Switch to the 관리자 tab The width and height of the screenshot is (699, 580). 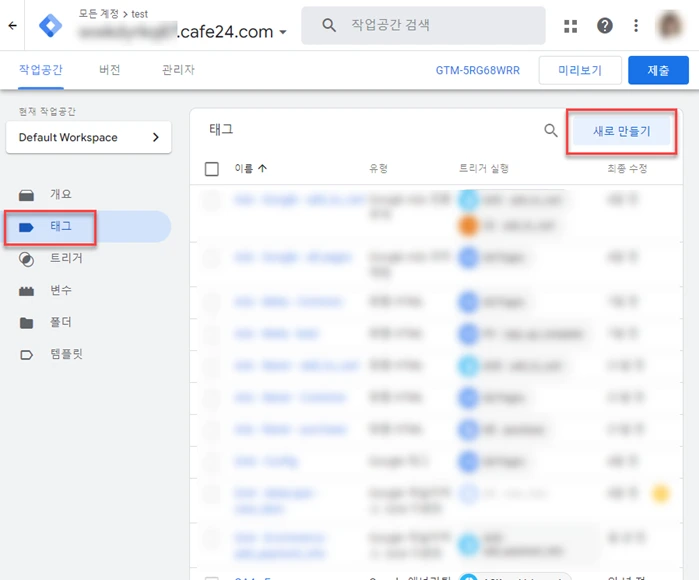tap(178, 70)
